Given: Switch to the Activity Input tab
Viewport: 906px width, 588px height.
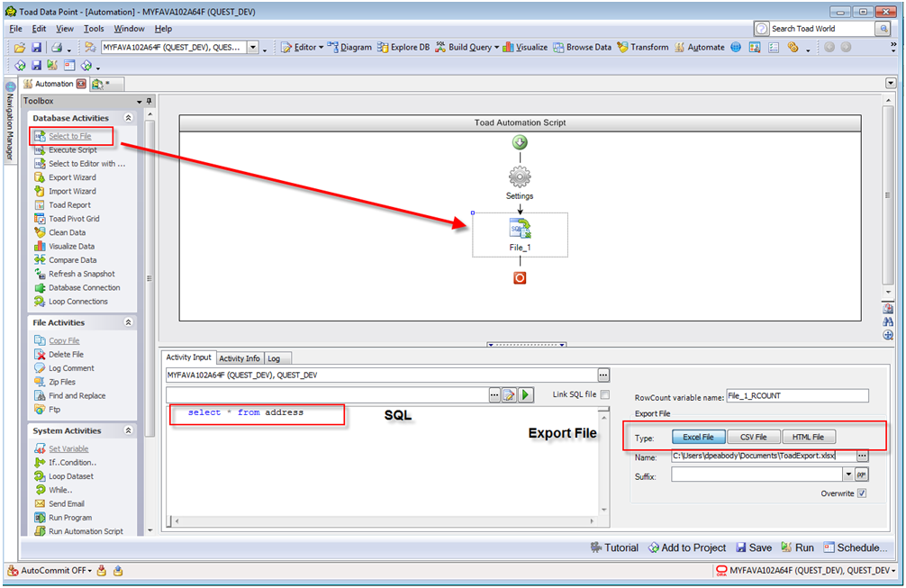Looking at the screenshot, I should tap(188, 357).
